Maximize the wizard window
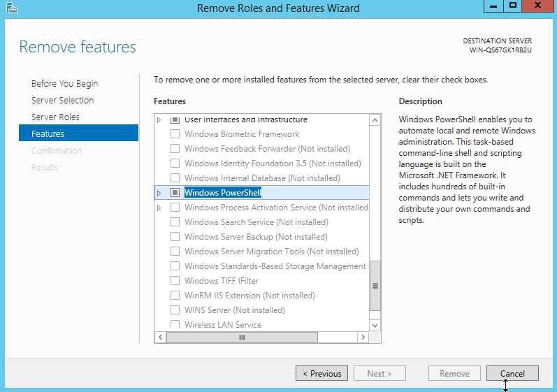The image size is (557, 392). 513,6
